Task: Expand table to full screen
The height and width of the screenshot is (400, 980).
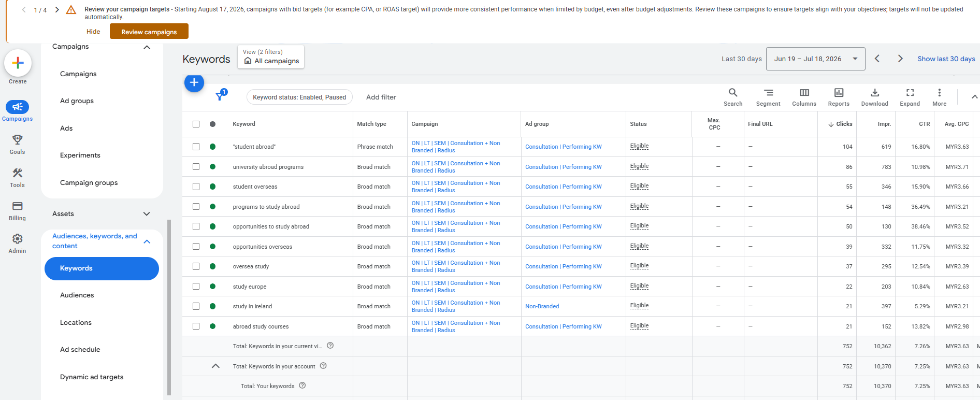Action: [x=910, y=97]
